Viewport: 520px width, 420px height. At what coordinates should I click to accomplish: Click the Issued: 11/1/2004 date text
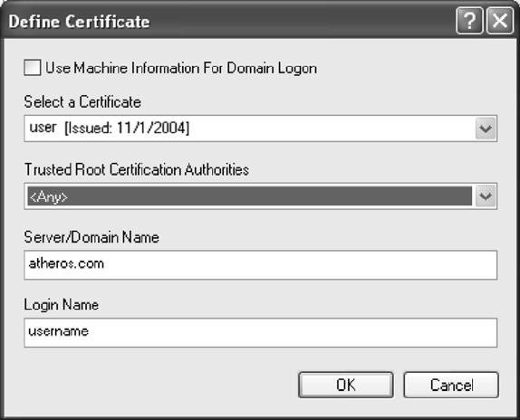coord(127,129)
